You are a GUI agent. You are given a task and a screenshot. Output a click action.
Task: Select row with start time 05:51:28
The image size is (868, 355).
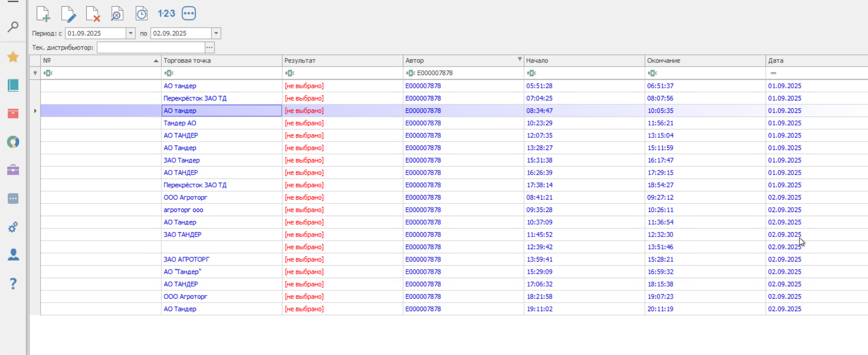pos(454,86)
